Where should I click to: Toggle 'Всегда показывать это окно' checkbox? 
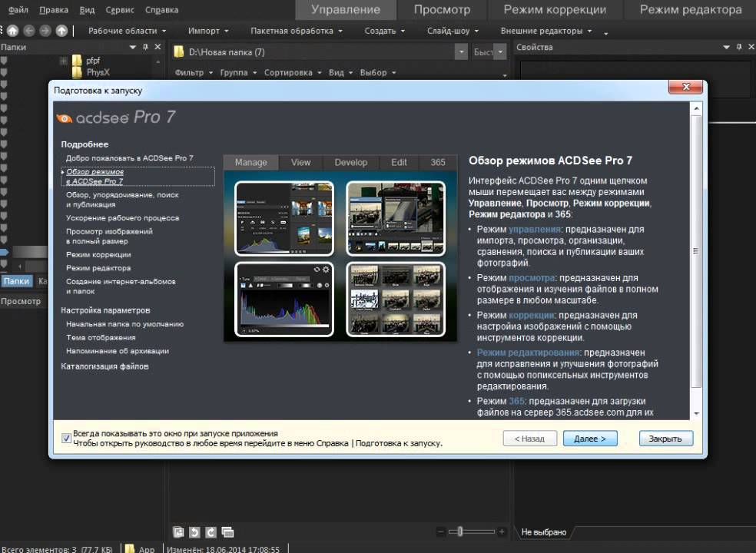67,439
